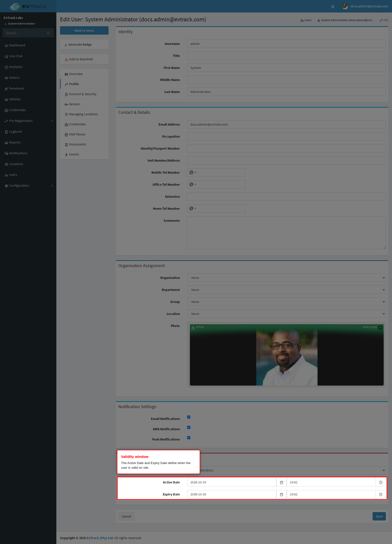Switch to Visit Passes tab

84,134
